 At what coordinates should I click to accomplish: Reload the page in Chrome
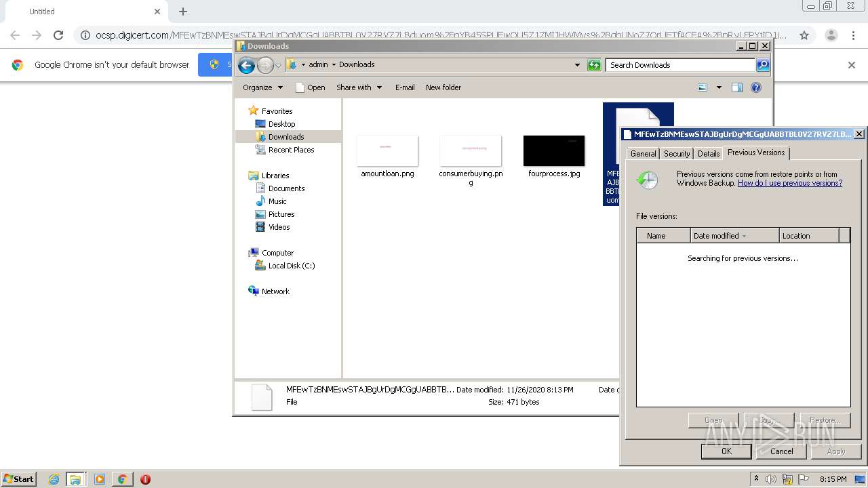[58, 35]
